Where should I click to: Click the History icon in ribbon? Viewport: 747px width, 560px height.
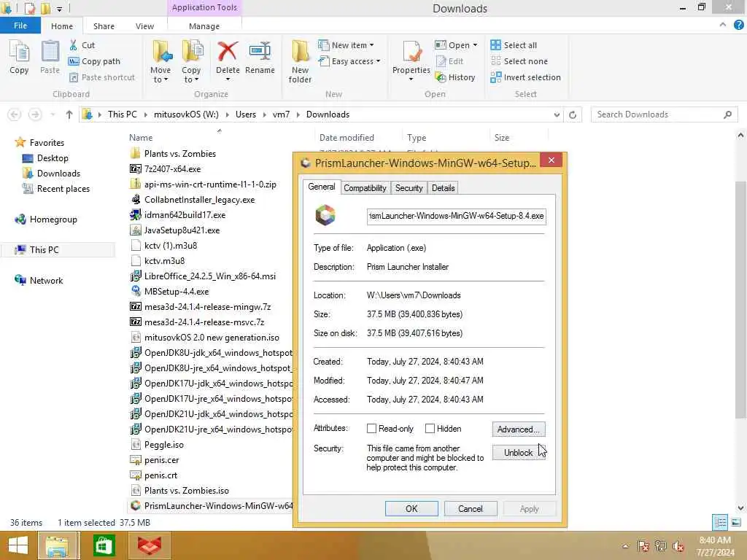[x=441, y=77]
